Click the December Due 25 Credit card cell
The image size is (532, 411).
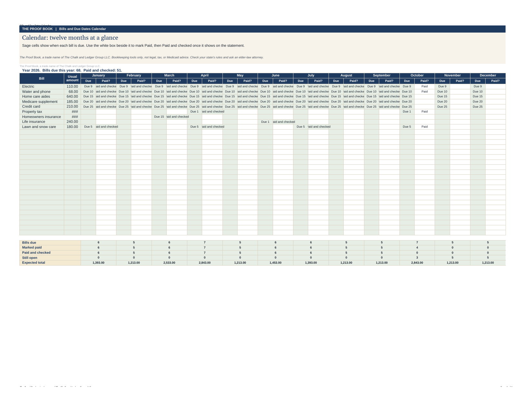[478, 106]
